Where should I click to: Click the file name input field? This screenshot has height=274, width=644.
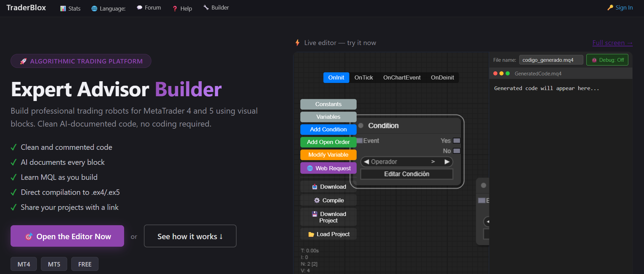click(x=551, y=60)
